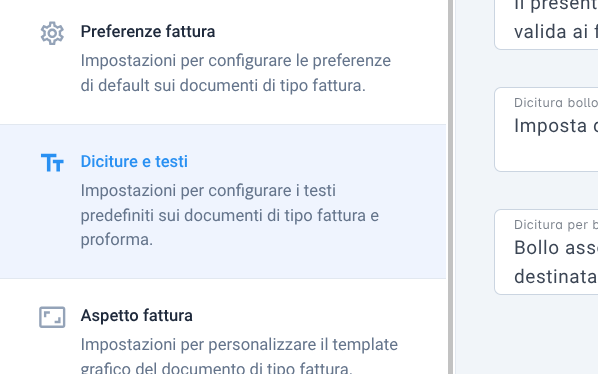Click the 'Dicitura bollo' field label
Image resolution: width=598 pixels, height=374 pixels.
(x=556, y=103)
